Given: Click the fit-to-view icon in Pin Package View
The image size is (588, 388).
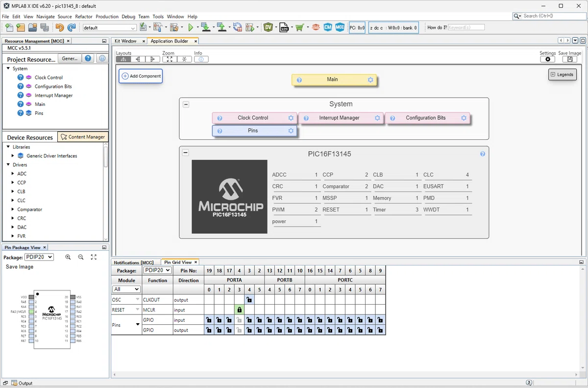Looking at the screenshot, I should click(94, 257).
